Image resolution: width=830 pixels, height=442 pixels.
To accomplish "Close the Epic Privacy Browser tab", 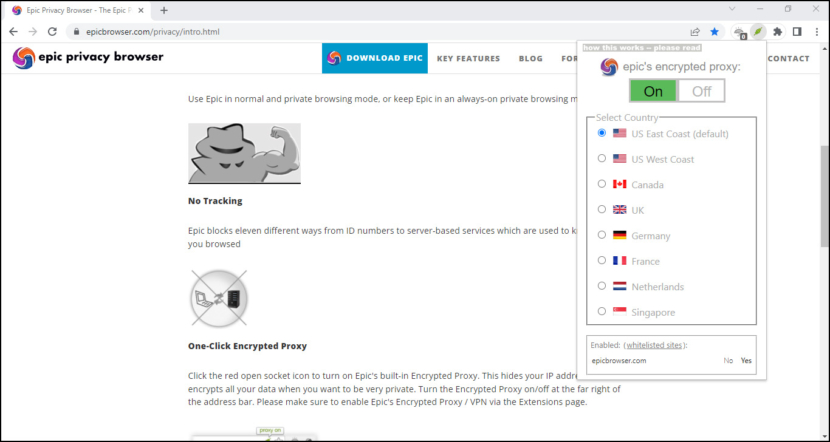I will point(140,10).
